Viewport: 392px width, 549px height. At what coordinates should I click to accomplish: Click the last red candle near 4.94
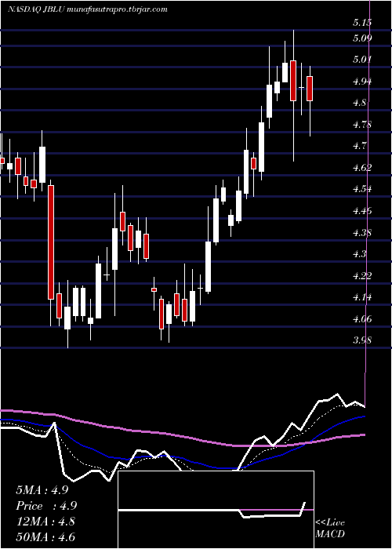pos(310,88)
